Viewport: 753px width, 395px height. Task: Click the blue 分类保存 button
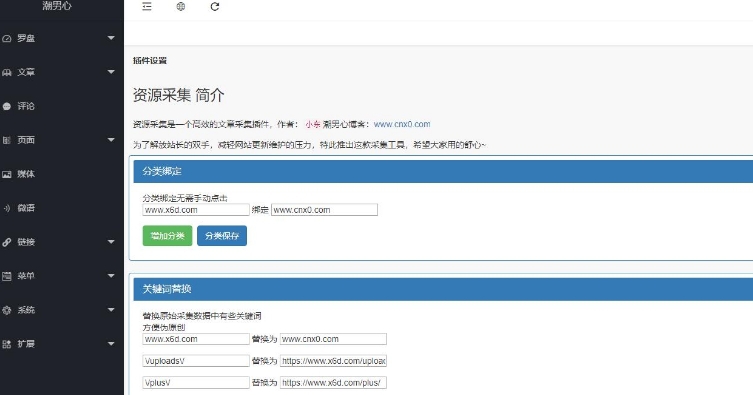[x=222, y=236]
